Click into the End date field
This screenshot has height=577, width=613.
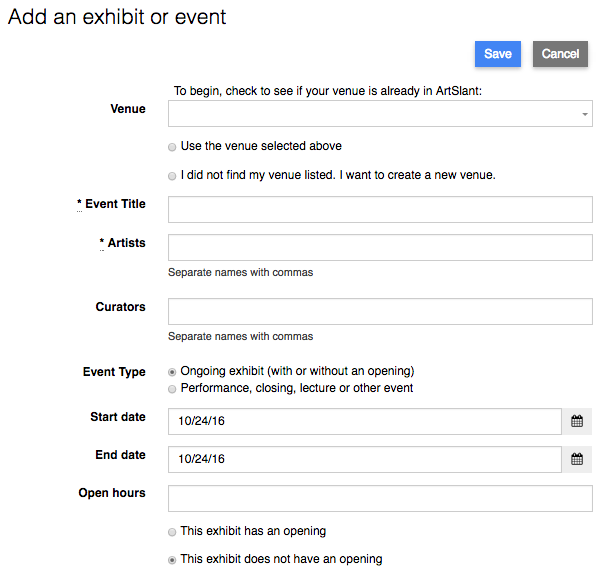365,459
